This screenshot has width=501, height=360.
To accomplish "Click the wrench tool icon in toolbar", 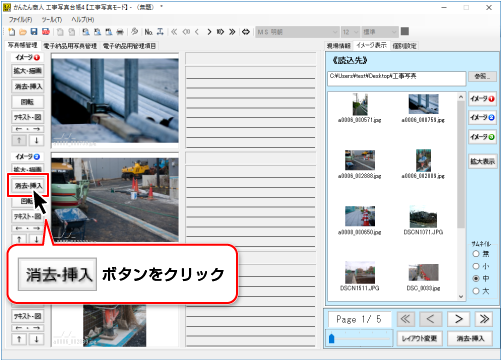I will click(135, 32).
